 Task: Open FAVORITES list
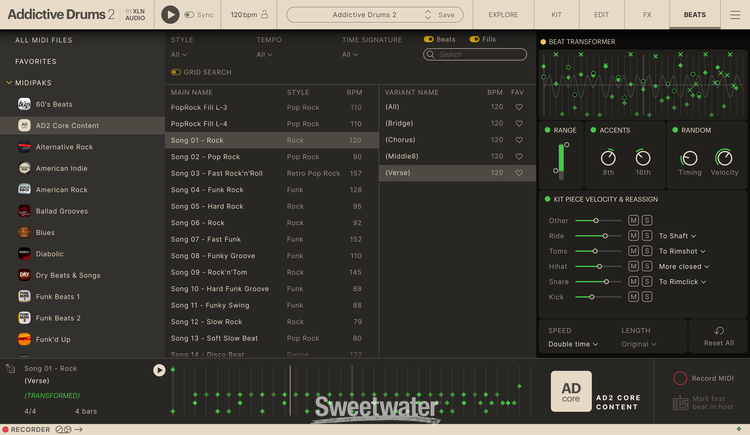pyautogui.click(x=35, y=61)
